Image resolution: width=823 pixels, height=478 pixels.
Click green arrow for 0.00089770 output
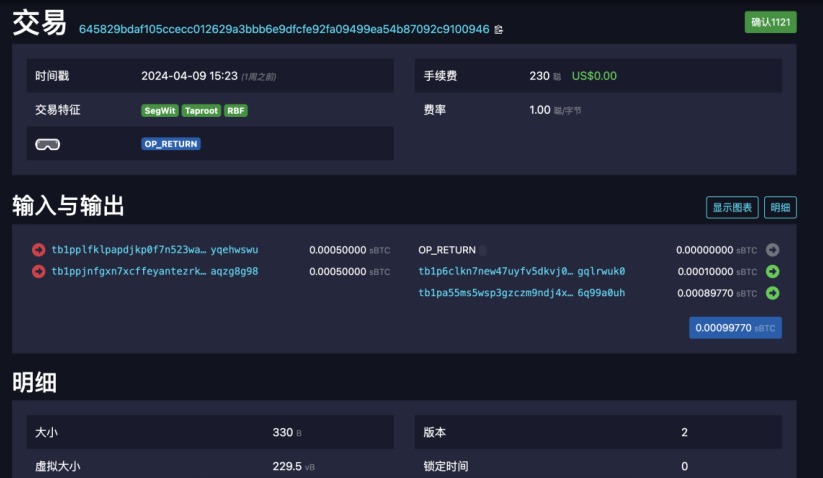click(772, 293)
